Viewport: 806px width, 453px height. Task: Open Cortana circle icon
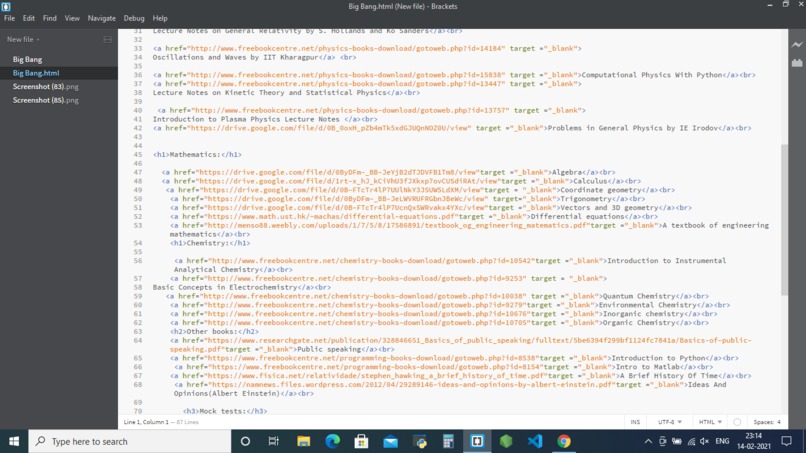245,441
